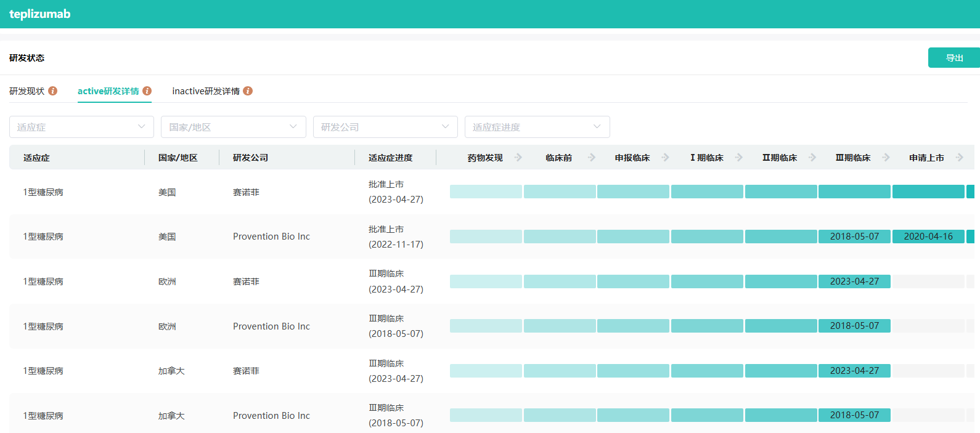980x433 pixels.
Task: Click arrow icon after 临床前 header
Action: click(592, 158)
